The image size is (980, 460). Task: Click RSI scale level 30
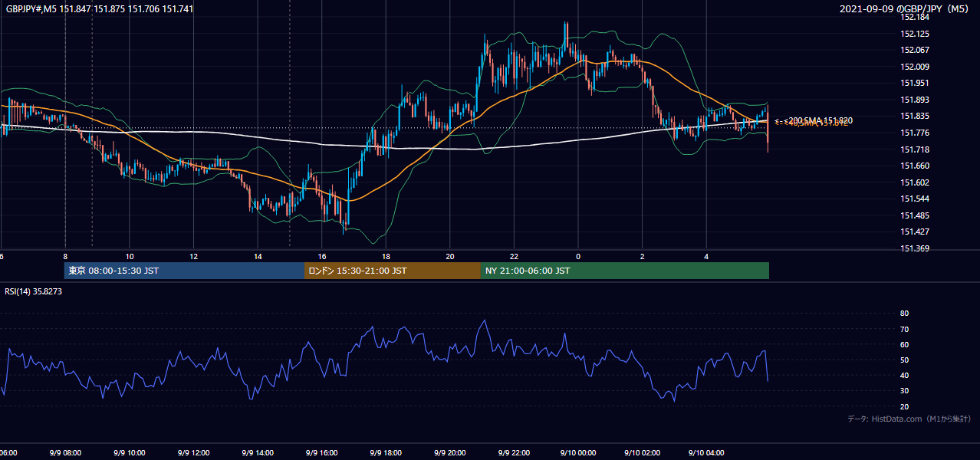coord(904,391)
